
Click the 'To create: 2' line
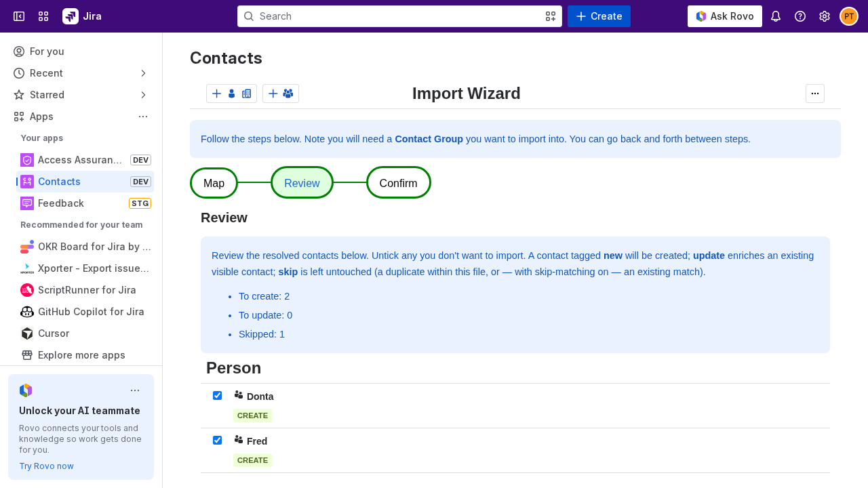[x=264, y=296]
